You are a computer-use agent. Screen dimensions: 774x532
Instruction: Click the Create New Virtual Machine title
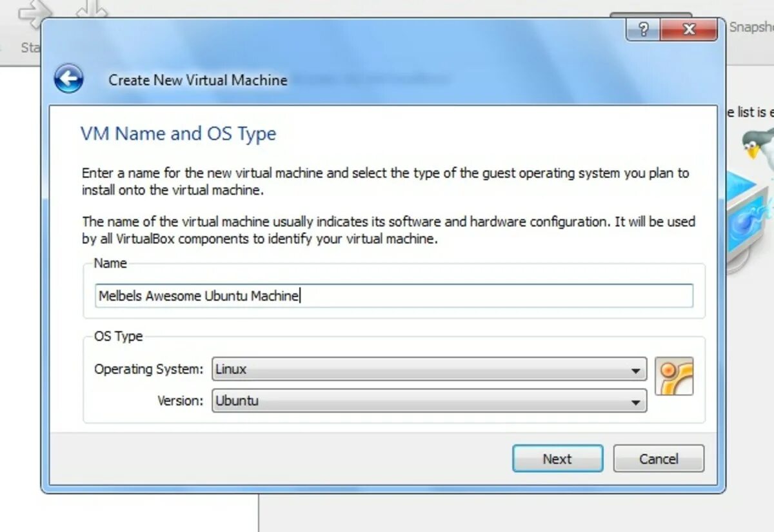(198, 80)
